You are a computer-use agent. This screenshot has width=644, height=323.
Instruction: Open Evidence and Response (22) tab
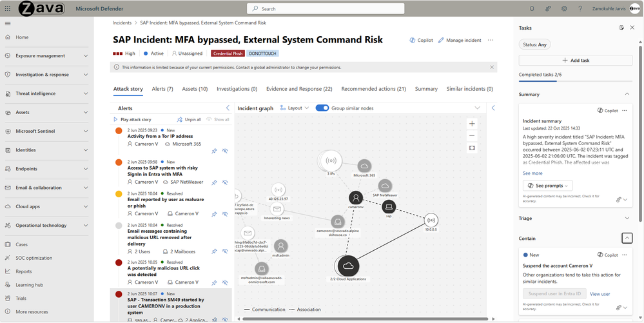click(x=299, y=89)
